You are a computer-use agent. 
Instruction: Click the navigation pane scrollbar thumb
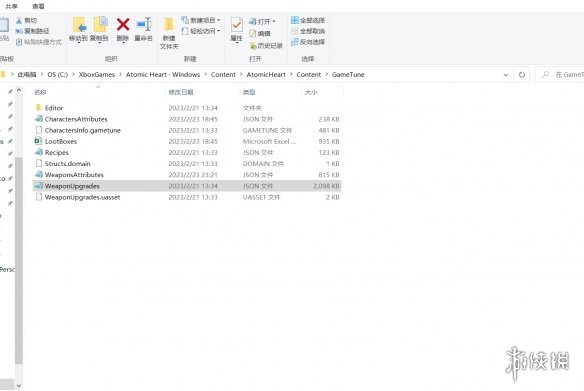[x=19, y=261]
